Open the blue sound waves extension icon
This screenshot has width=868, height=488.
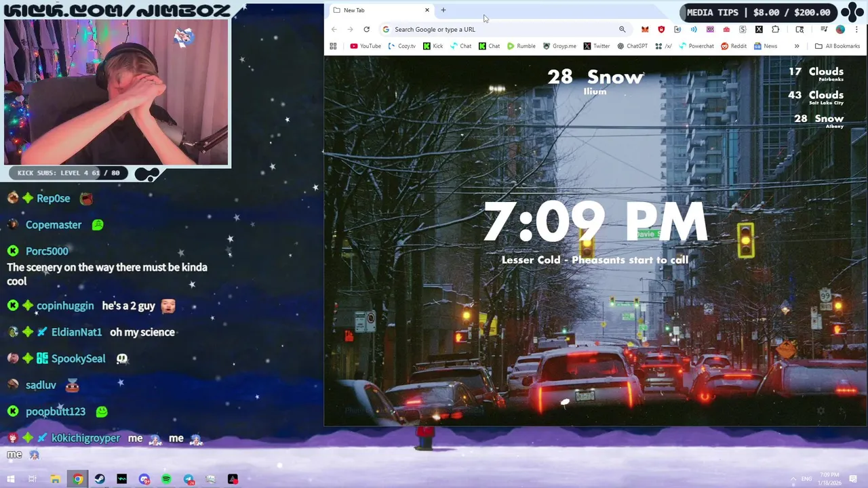point(694,29)
